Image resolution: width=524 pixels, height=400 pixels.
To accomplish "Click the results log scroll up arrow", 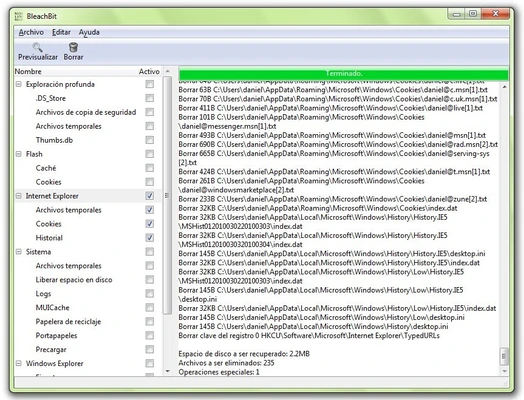I will (x=504, y=87).
